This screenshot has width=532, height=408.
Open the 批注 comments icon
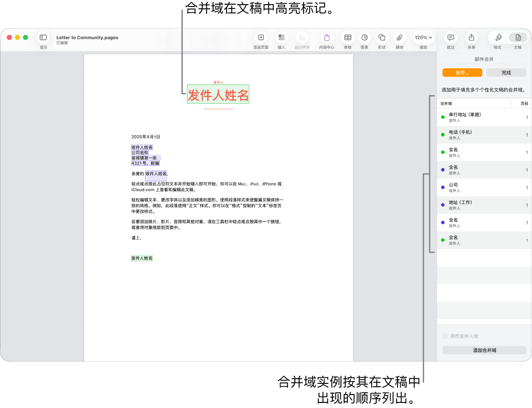pos(451,38)
